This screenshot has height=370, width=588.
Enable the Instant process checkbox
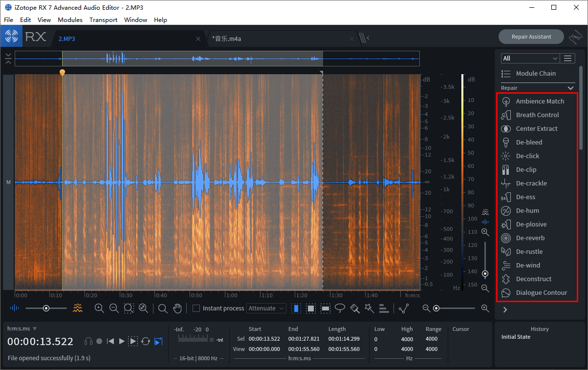pos(196,308)
